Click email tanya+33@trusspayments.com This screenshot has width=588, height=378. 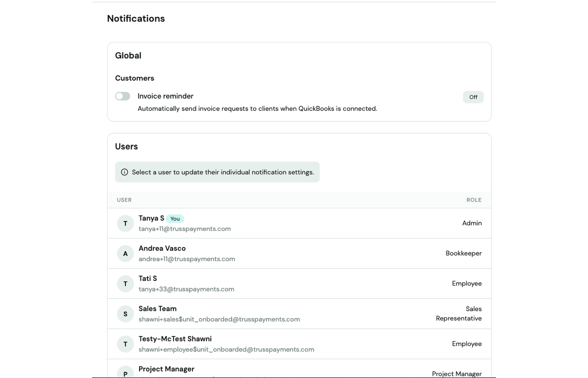coord(186,289)
